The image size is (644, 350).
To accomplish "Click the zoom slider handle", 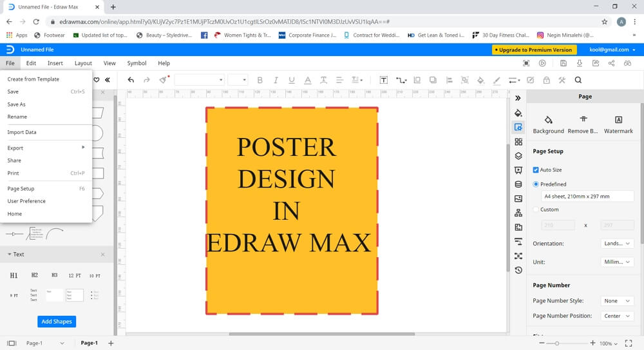I will pyautogui.click(x=557, y=344).
